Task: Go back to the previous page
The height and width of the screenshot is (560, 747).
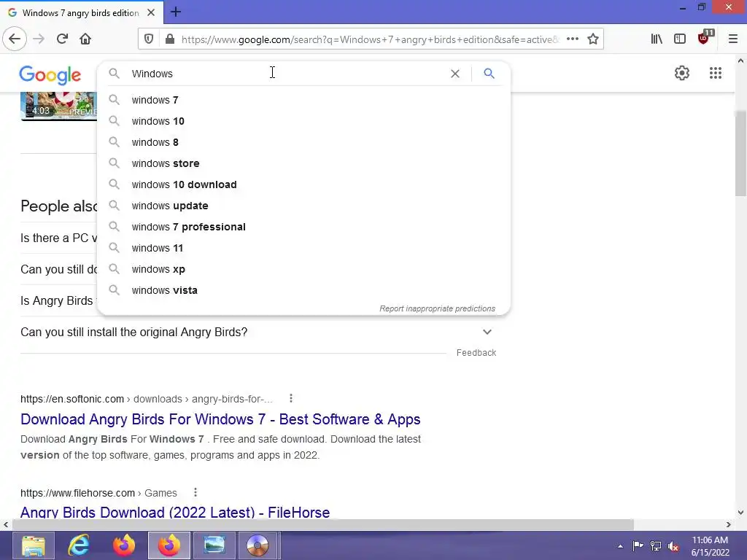Action: 15,39
